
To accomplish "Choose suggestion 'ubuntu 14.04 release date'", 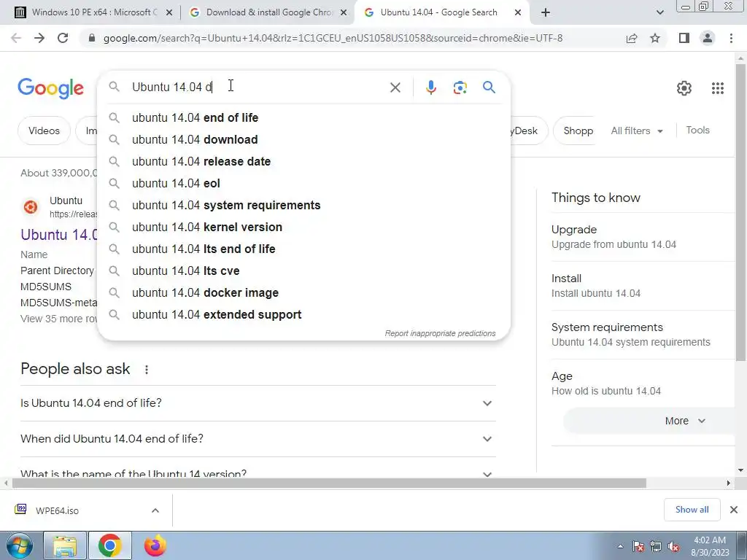I will pyautogui.click(x=303, y=161).
